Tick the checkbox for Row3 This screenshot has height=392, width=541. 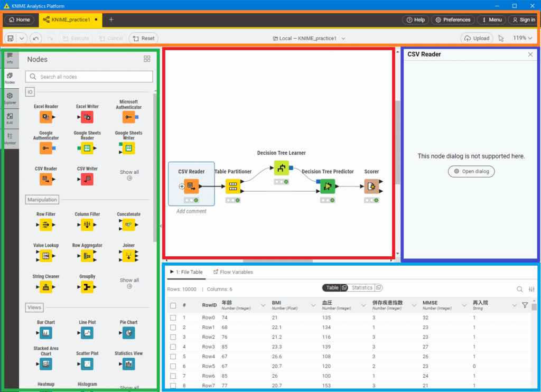(173, 347)
